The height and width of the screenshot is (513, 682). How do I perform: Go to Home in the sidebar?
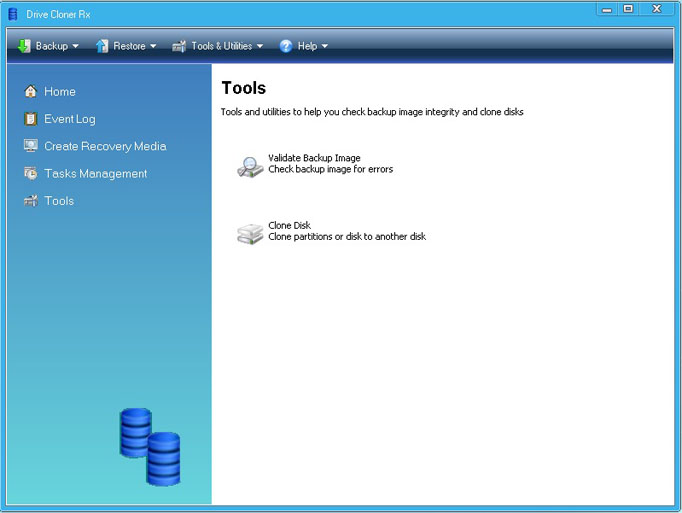tap(60, 91)
